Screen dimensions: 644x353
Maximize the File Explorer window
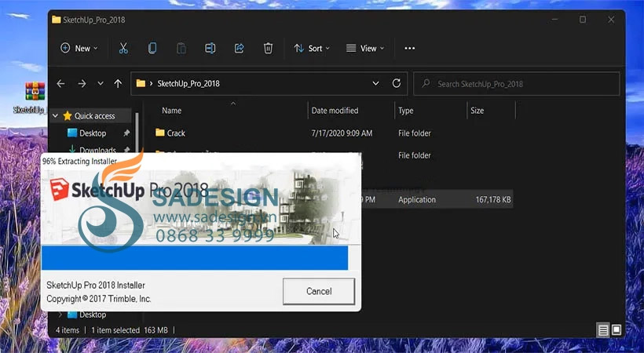[583, 20]
